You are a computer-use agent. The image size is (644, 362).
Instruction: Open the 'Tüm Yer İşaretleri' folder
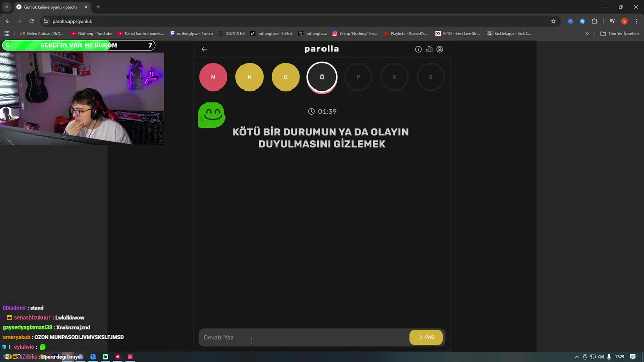pos(620,34)
